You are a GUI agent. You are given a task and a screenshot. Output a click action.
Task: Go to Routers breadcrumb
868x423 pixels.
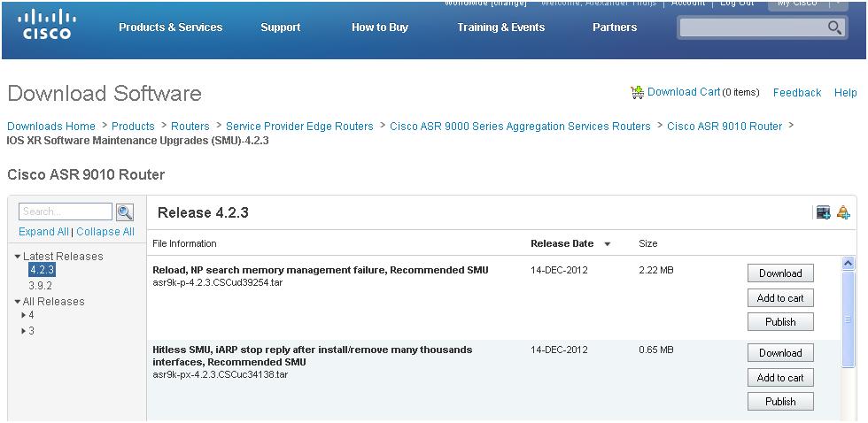pyautogui.click(x=190, y=126)
